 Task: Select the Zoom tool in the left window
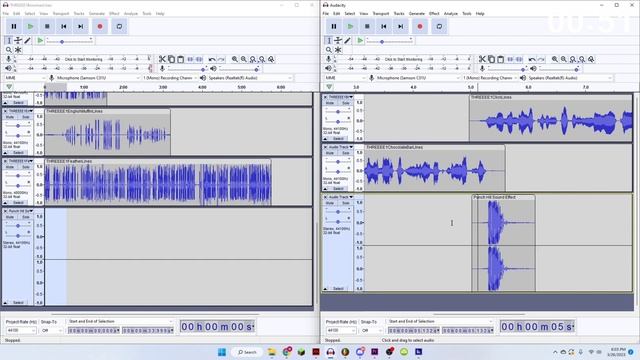pos(9,50)
